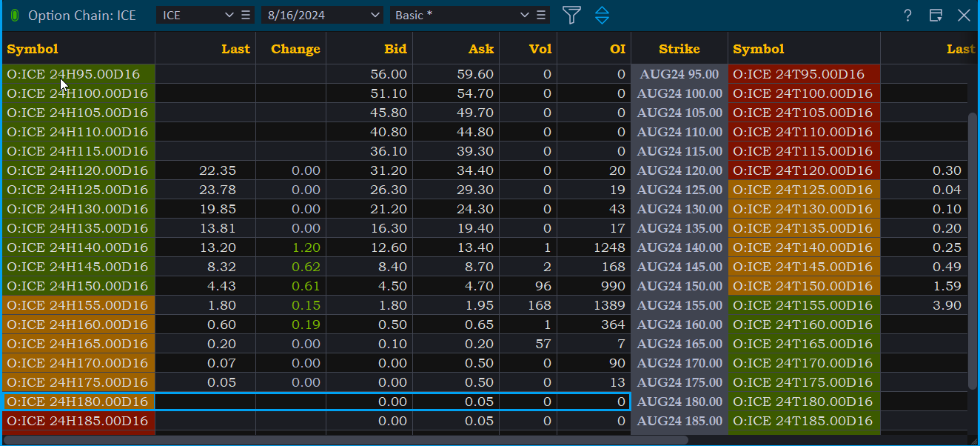The image size is (980, 446).
Task: Select call option O:ICE 24H150.00D16
Action: click(78, 286)
